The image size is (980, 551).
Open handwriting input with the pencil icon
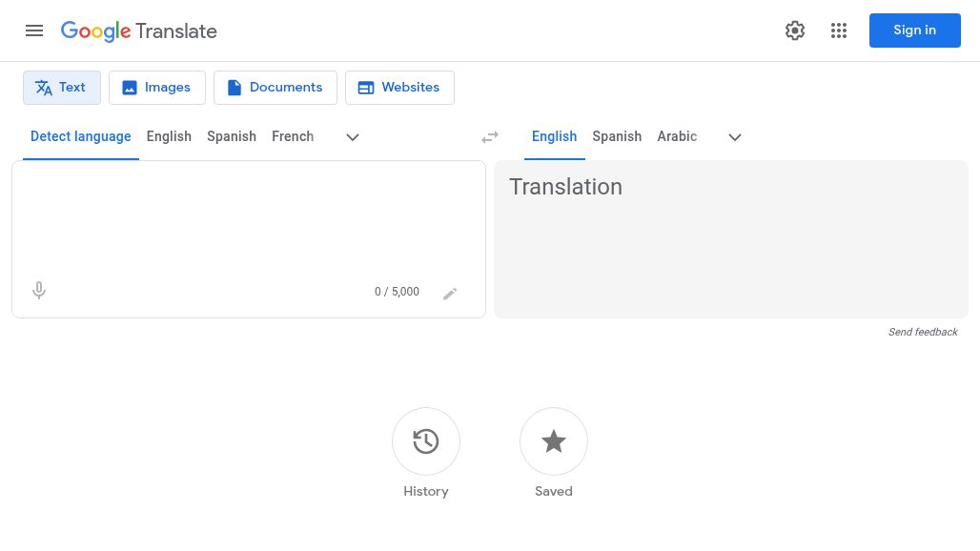[x=450, y=293]
